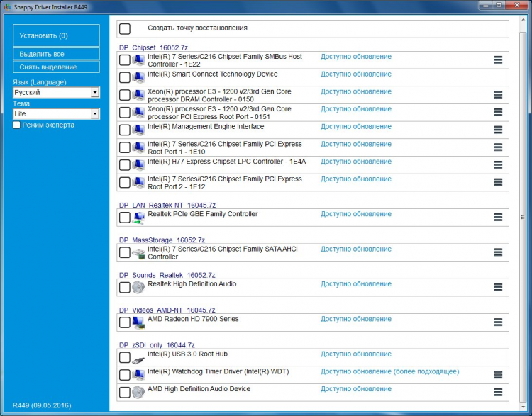Check Smart Connect Technology Device driver
This screenshot has width=532, height=416.
[x=125, y=78]
